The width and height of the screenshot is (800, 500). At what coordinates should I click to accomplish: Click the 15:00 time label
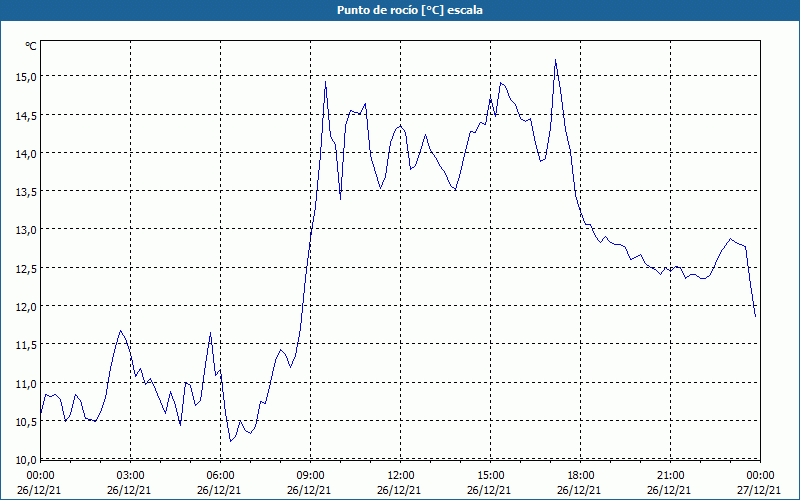490,476
